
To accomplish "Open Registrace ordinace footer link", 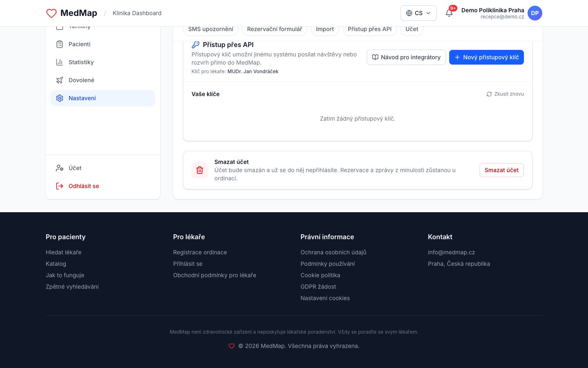I will click(x=200, y=252).
